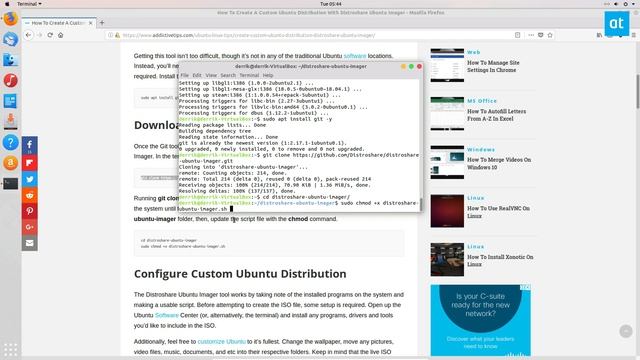This screenshot has height=360, width=640.
Task: Share the article on Pinterest
Action: pos(29,211)
